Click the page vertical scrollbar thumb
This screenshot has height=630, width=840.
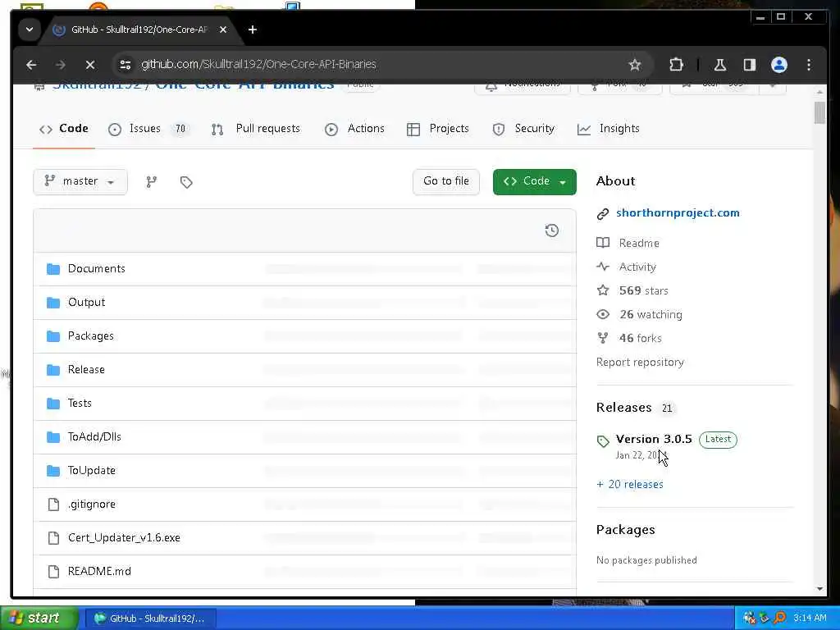[819, 113]
